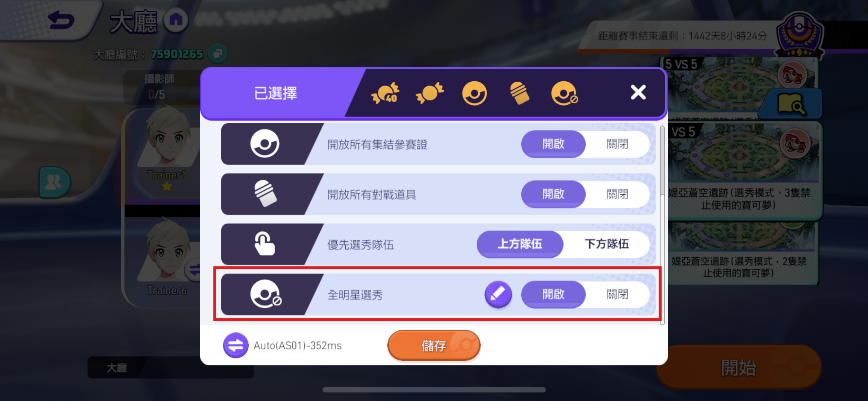Choose 下方隊伍 for draft priority
868x401 pixels.
(x=606, y=244)
